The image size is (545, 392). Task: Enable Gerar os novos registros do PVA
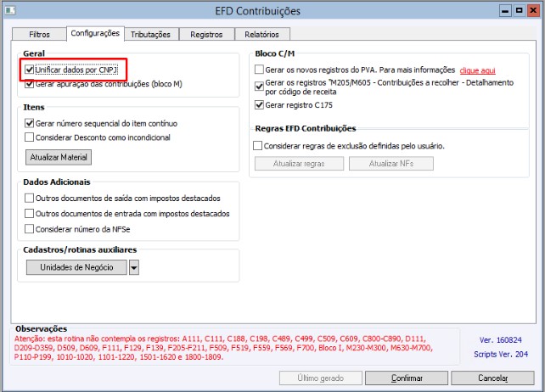click(x=259, y=70)
